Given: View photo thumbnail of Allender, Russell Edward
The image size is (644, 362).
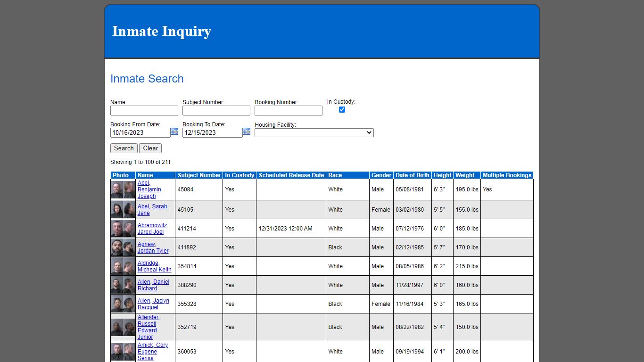Looking at the screenshot, I should pyautogui.click(x=123, y=327).
